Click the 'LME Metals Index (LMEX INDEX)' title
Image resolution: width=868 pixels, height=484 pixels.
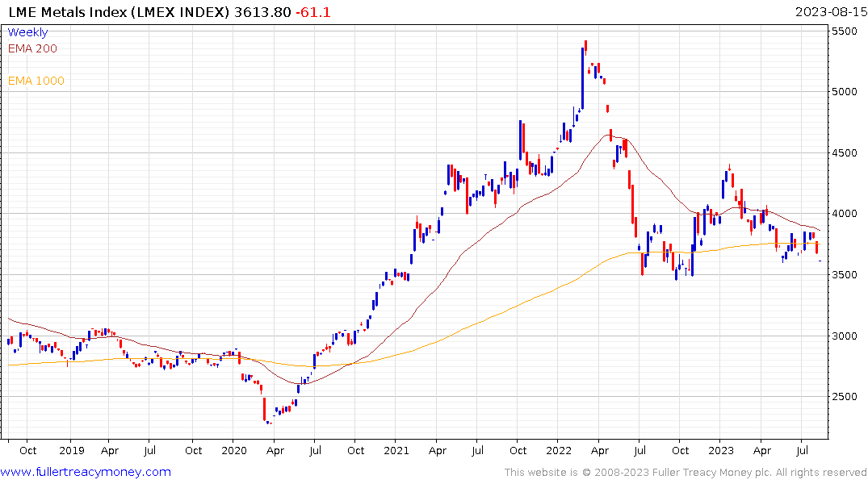tap(119, 12)
